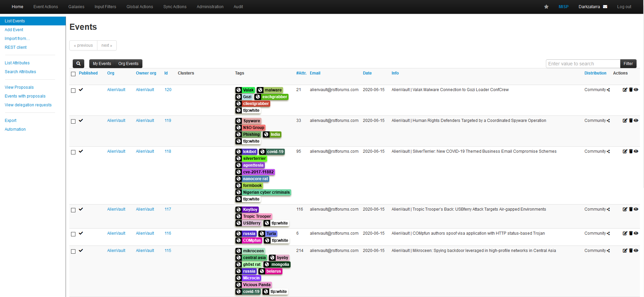Viewport: 644px width, 297px height.
Task: Focus the 'Enter value to search' field
Action: pyautogui.click(x=583, y=64)
